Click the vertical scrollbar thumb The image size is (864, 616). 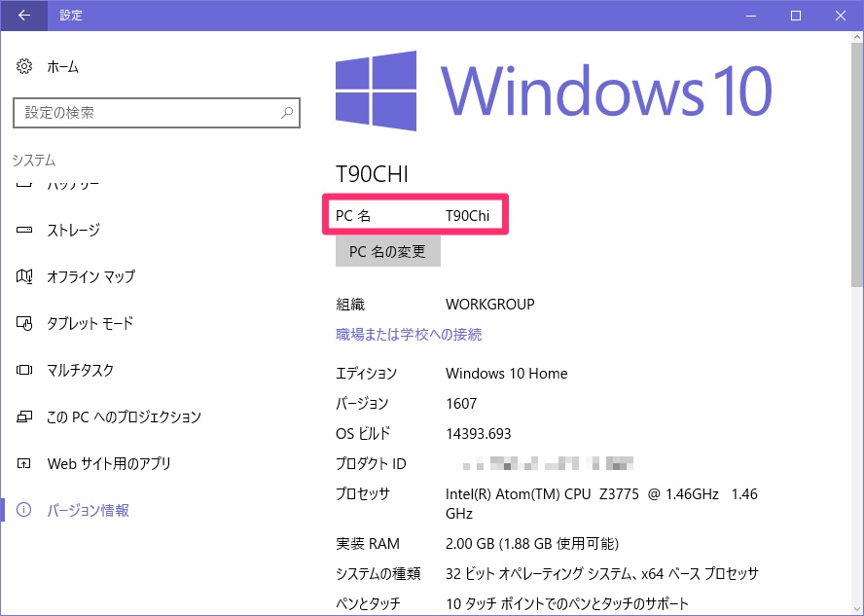click(857, 165)
